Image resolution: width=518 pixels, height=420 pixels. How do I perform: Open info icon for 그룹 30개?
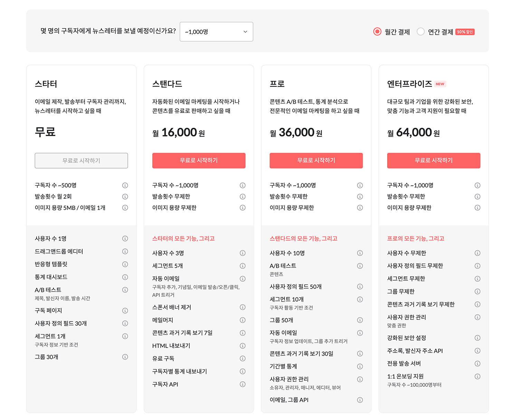coord(125,357)
